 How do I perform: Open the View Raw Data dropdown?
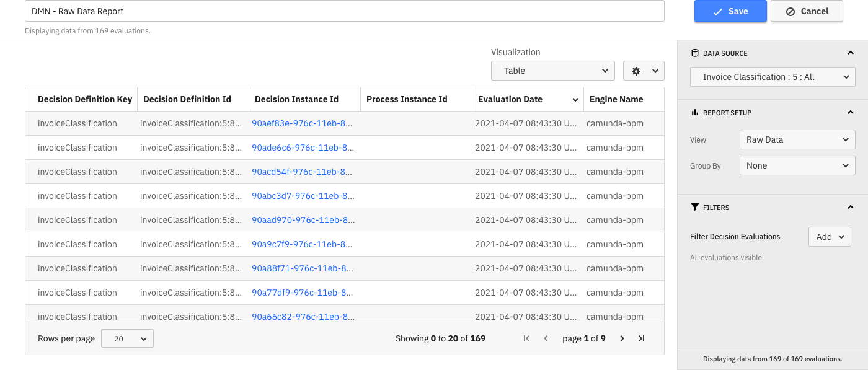(x=797, y=139)
